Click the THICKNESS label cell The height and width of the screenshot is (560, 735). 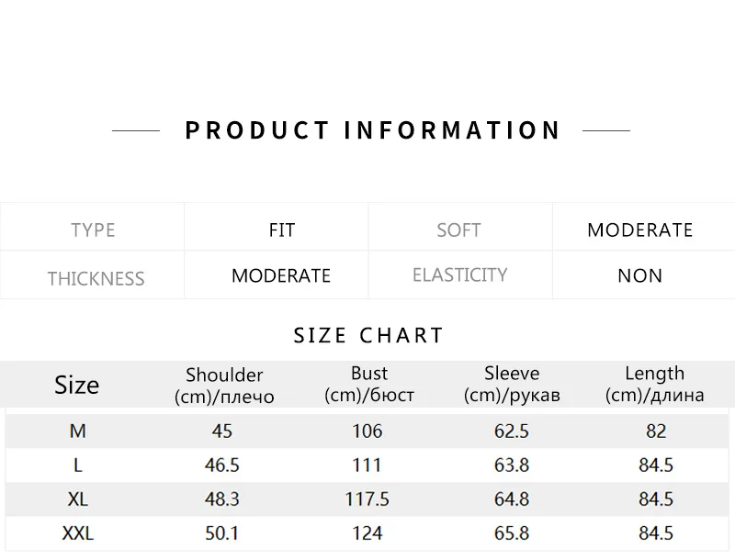coord(96,278)
